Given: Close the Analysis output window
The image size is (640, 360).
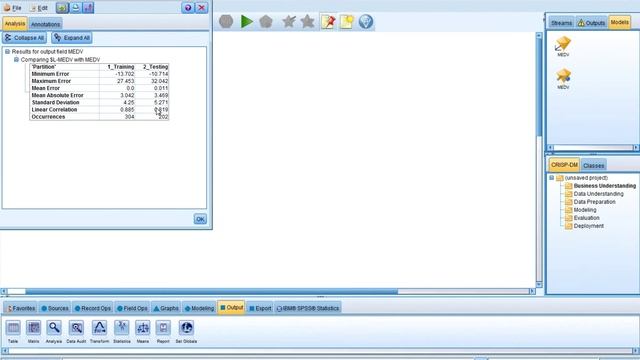Looking at the screenshot, I should [202, 8].
